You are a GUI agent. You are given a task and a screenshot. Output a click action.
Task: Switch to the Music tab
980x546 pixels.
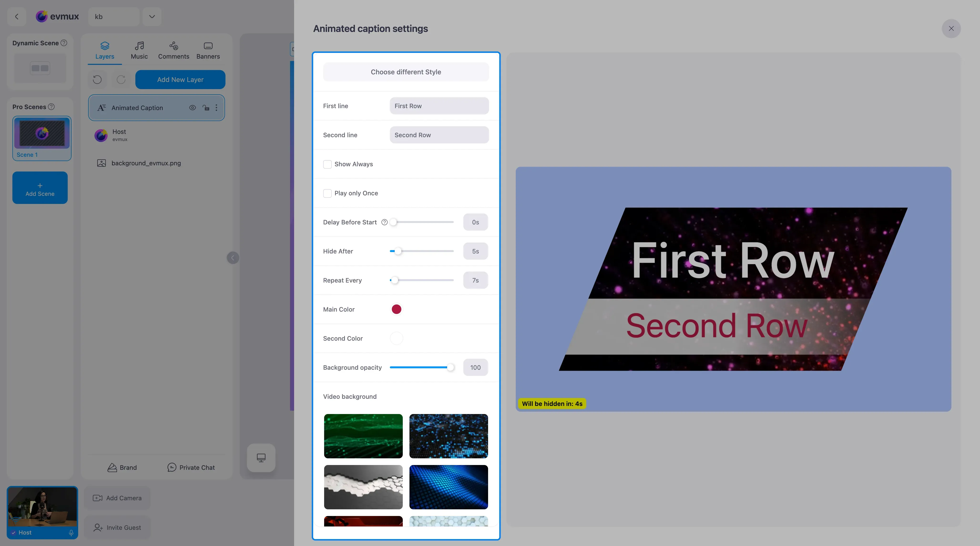tap(139, 51)
